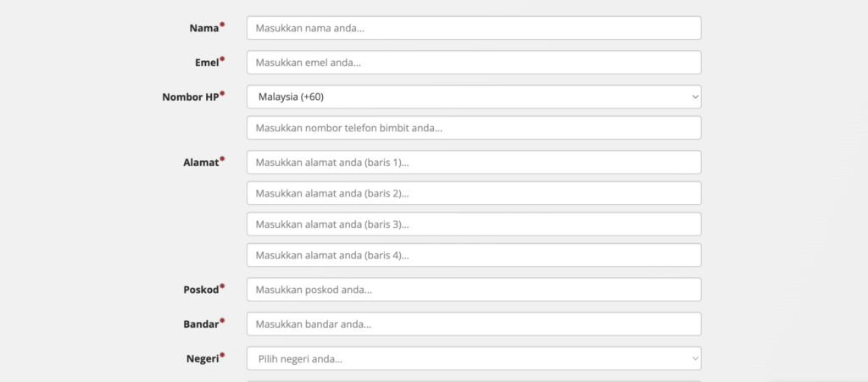Click the Bandar input field
This screenshot has width=868, height=382.
click(473, 324)
